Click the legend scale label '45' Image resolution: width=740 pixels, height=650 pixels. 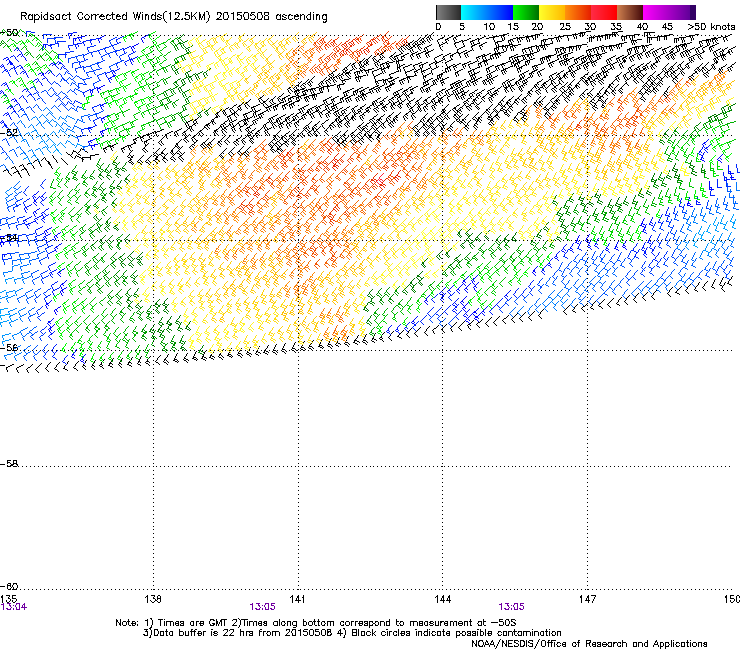pos(667,27)
